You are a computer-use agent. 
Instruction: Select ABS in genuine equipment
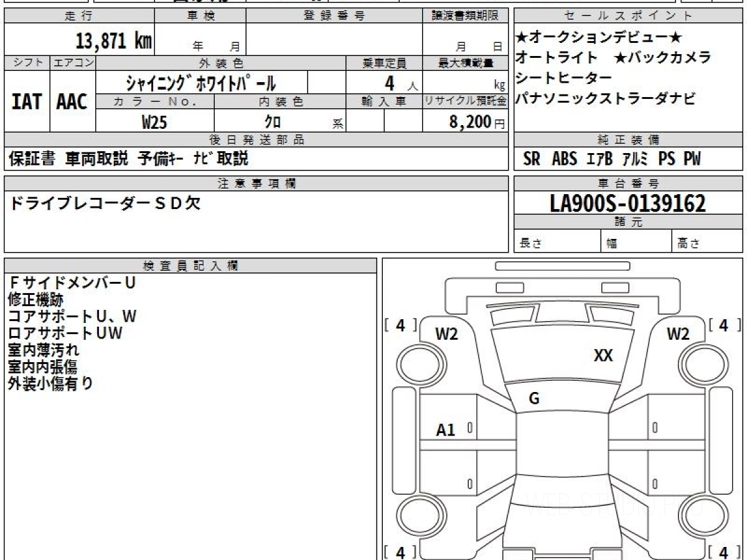click(565, 159)
